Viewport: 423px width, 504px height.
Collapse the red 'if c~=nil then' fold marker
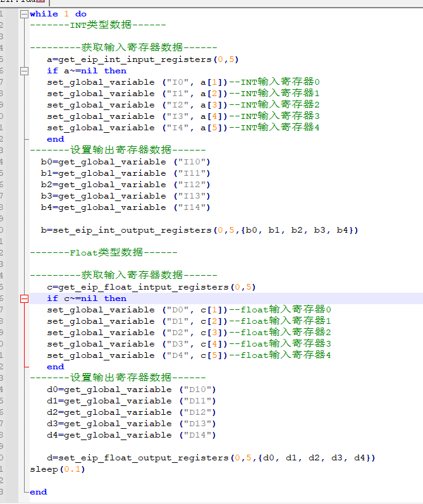click(24, 298)
